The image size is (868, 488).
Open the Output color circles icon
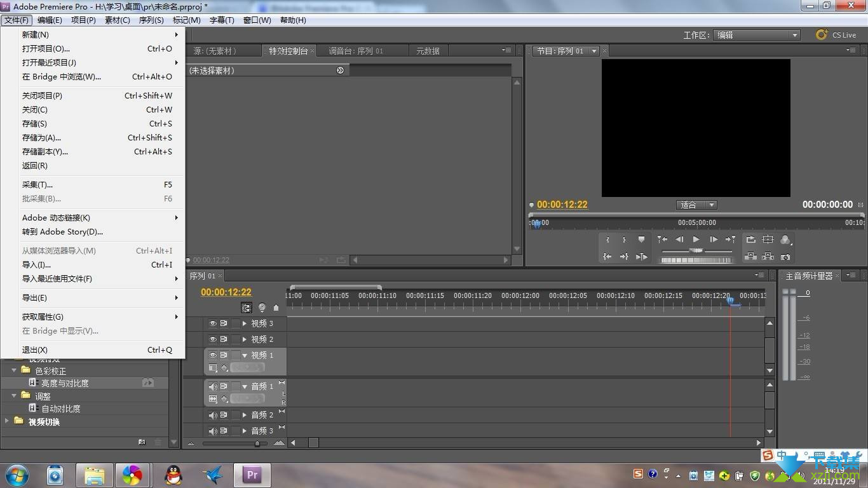(785, 240)
